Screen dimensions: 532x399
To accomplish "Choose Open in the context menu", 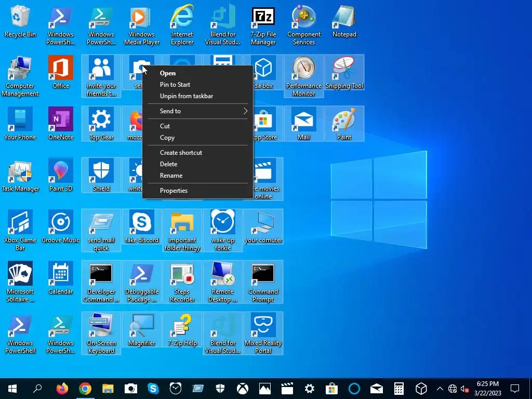I will [x=198, y=73].
